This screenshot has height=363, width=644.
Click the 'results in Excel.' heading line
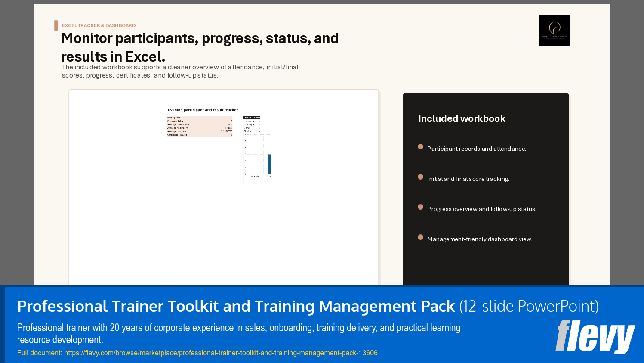pyautogui.click(x=113, y=56)
